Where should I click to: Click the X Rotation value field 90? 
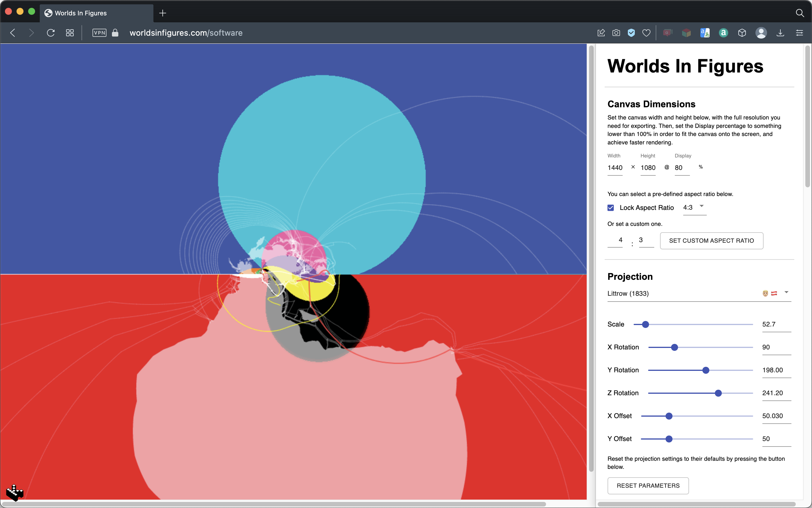click(777, 347)
